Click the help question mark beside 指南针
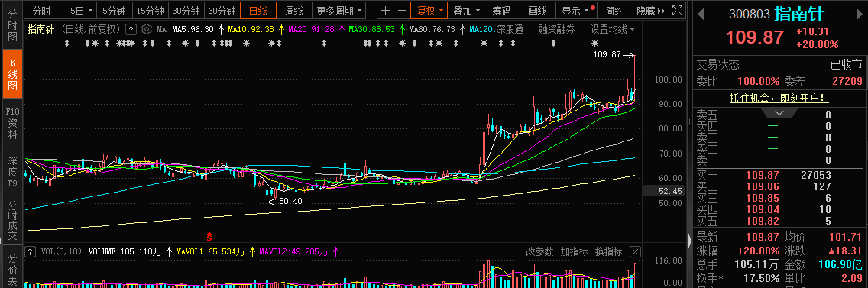Viewport: 868px width, 288px height. pos(131,29)
